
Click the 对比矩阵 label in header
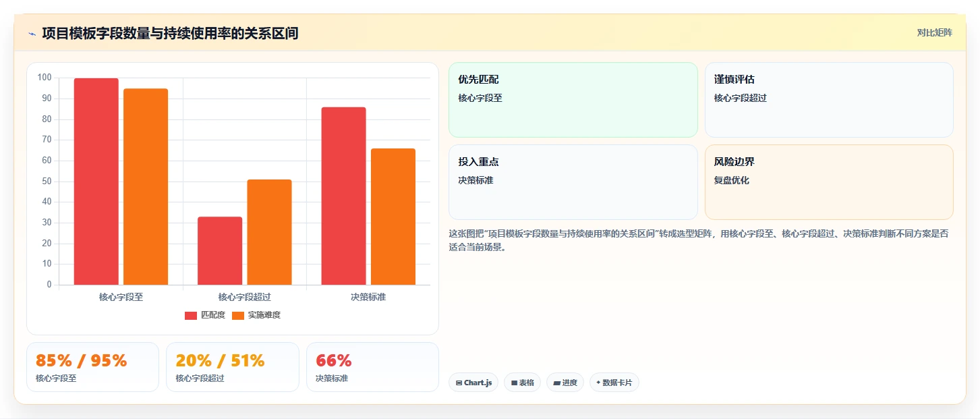934,32
